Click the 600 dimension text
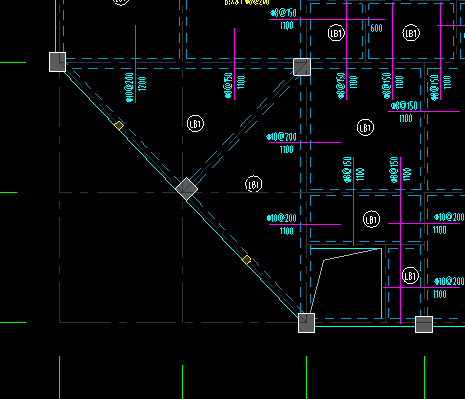Screen dimensions: 465x399 [376, 28]
